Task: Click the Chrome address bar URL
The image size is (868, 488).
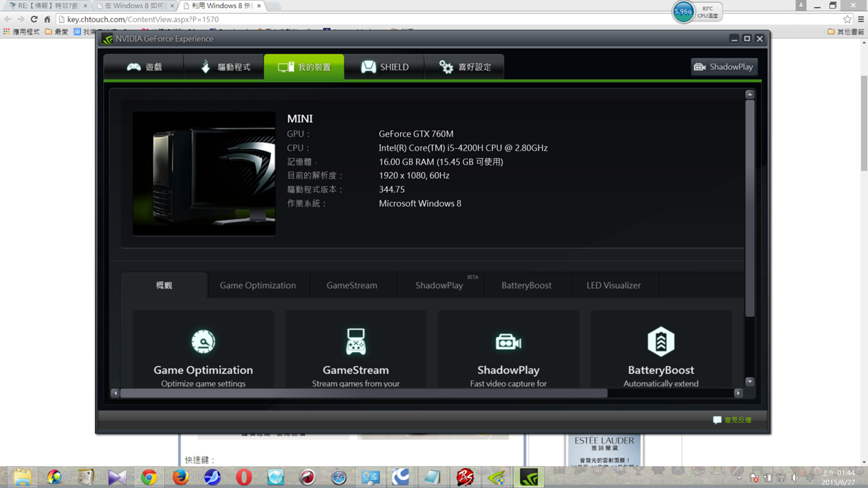Action: tap(143, 19)
